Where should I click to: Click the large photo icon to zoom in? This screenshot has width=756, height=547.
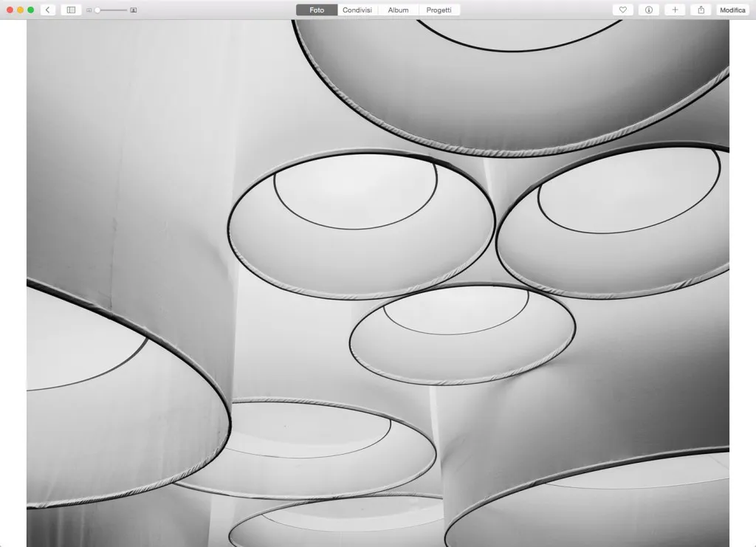point(133,10)
